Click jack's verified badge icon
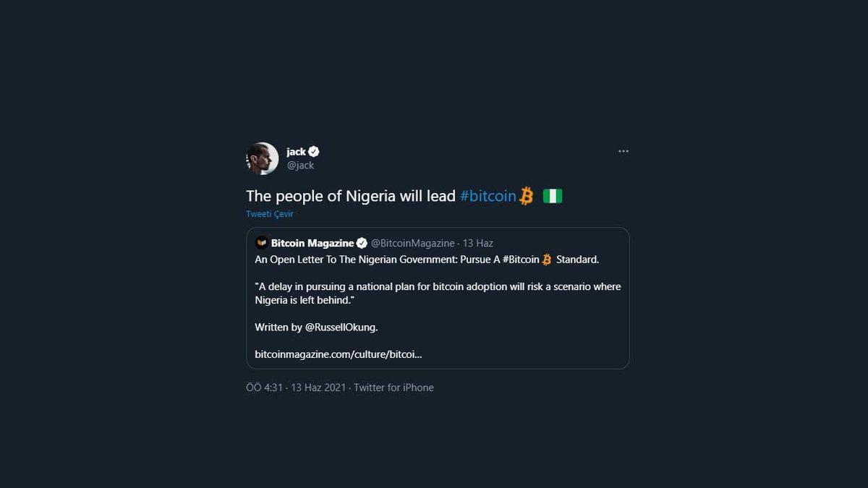Image resolution: width=868 pixels, height=488 pixels. click(x=314, y=152)
